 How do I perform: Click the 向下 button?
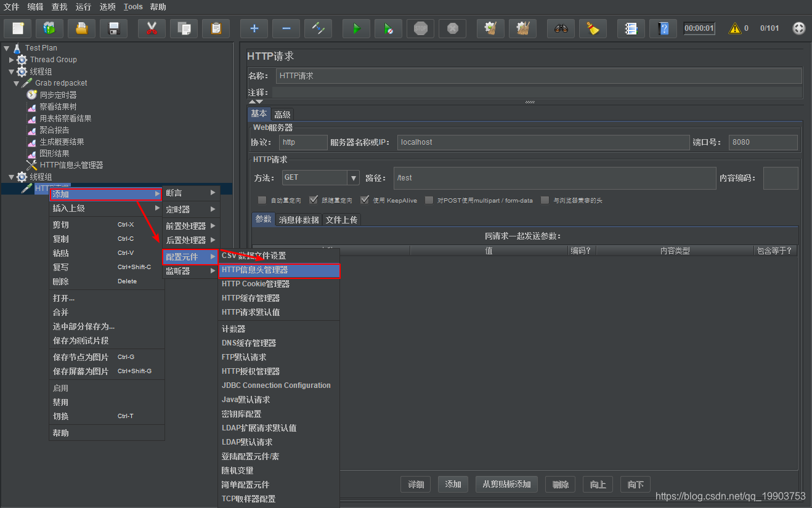pyautogui.click(x=635, y=484)
